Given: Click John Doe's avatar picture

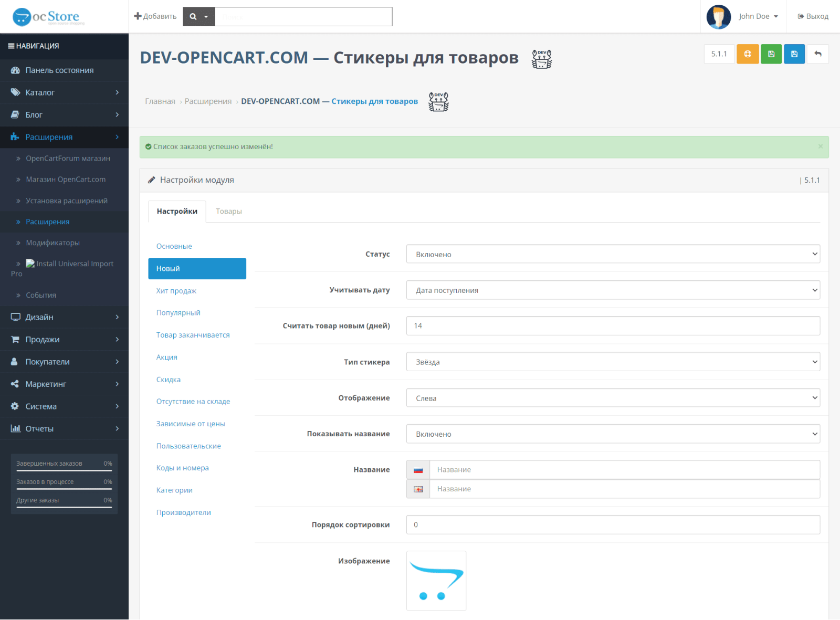Looking at the screenshot, I should pyautogui.click(x=719, y=17).
